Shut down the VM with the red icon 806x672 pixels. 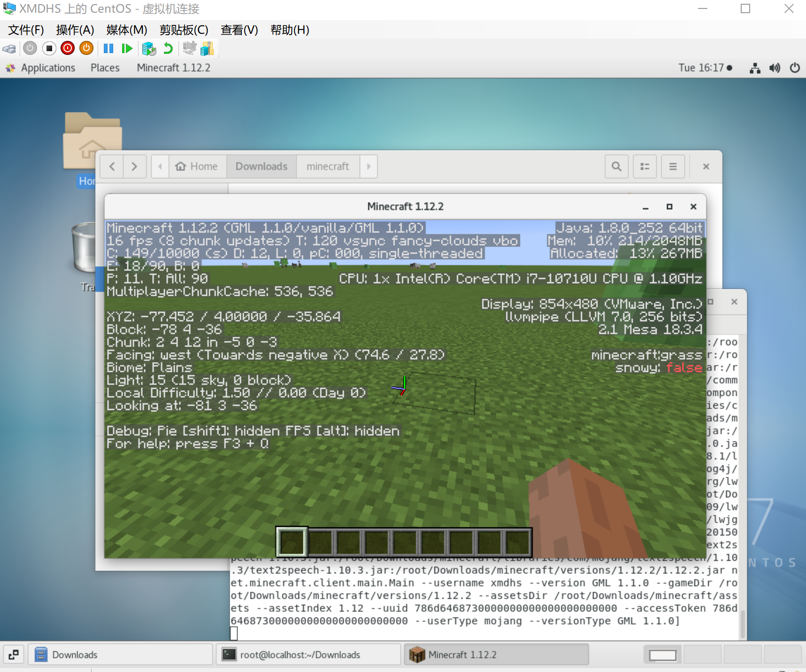(x=68, y=48)
